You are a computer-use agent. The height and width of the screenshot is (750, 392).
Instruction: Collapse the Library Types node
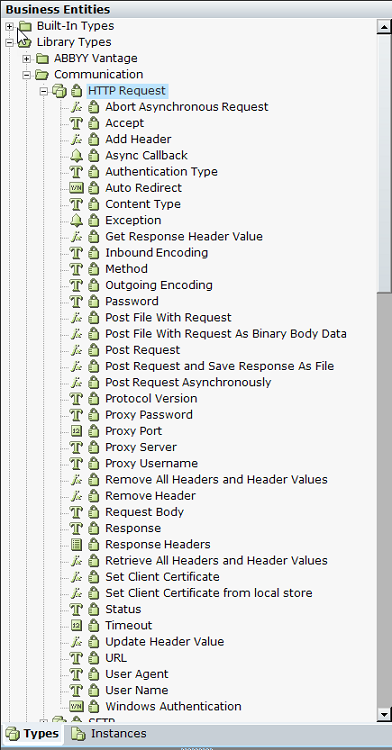pos(10,43)
